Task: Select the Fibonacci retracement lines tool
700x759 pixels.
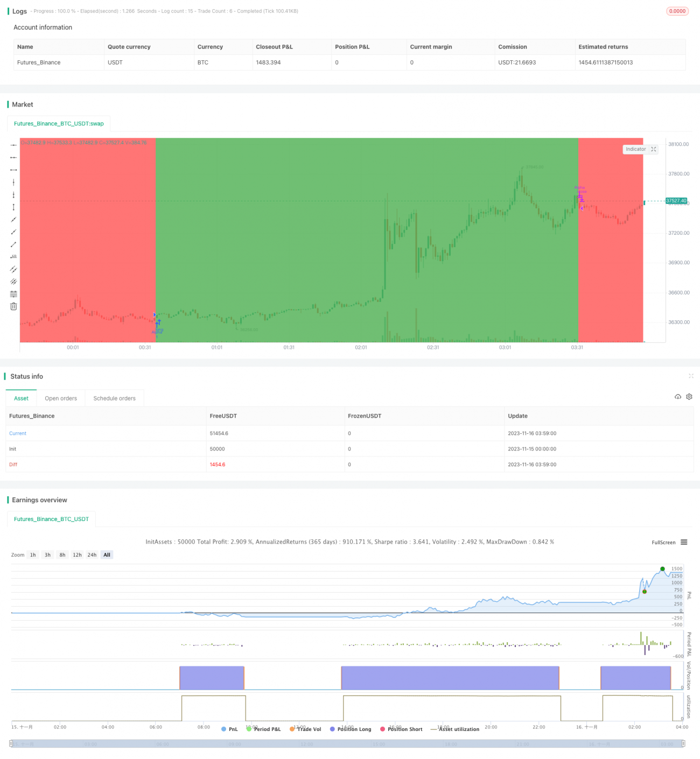Action: (x=13, y=294)
